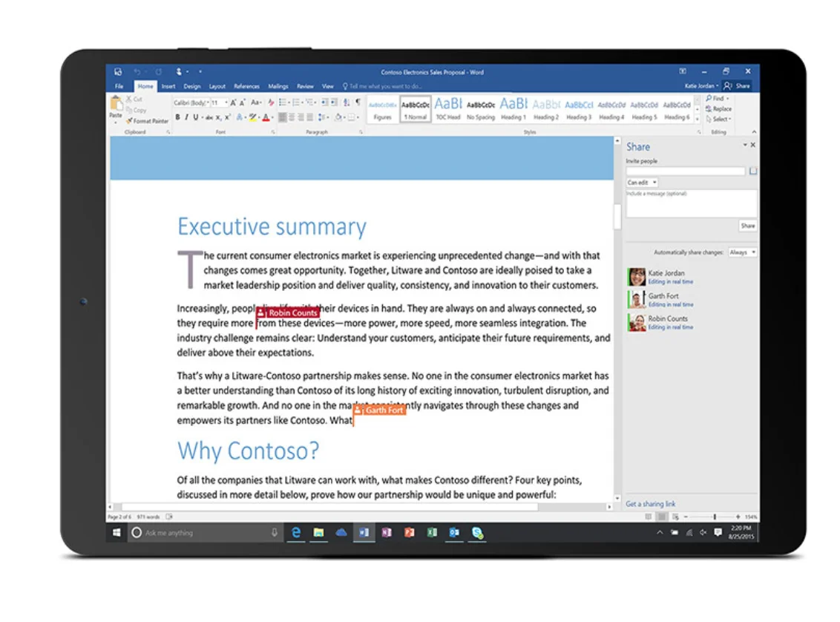The height and width of the screenshot is (622, 840).
Task: Open the Line Spacing dropdown
Action: pos(323,117)
